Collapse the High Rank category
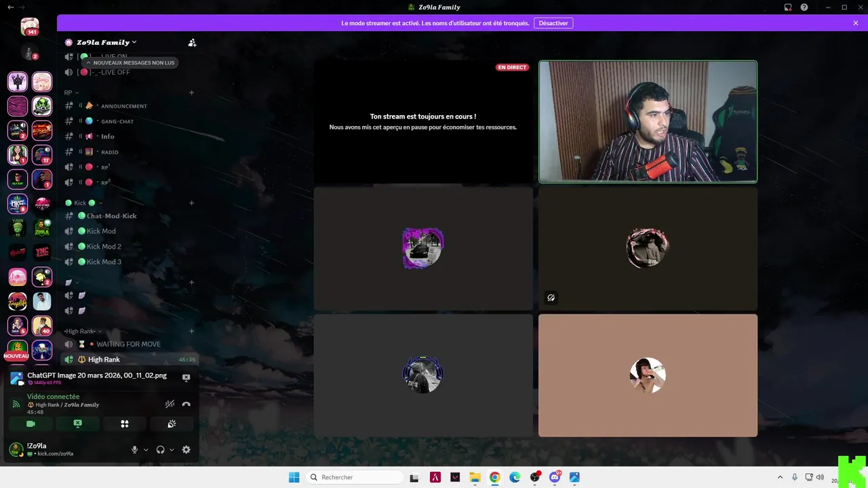Screen dimensions: 868x488 [x=83, y=331]
